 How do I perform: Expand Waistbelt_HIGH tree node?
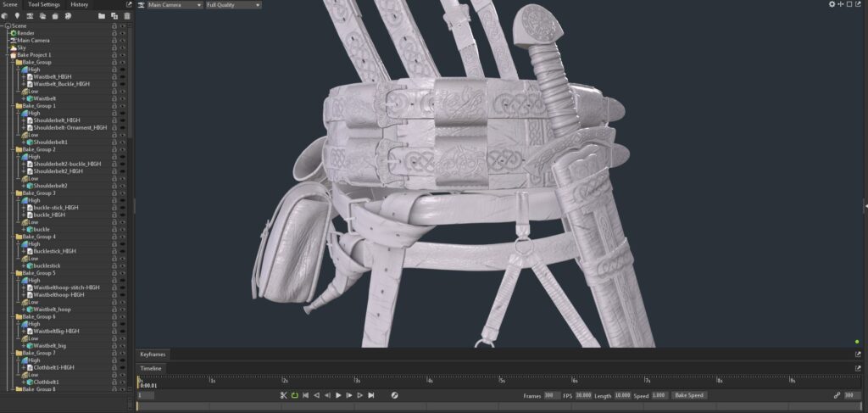(24, 76)
